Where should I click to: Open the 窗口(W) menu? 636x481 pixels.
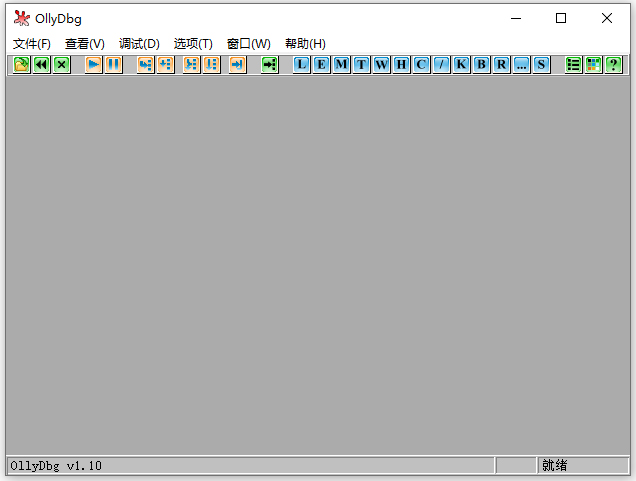pos(249,43)
